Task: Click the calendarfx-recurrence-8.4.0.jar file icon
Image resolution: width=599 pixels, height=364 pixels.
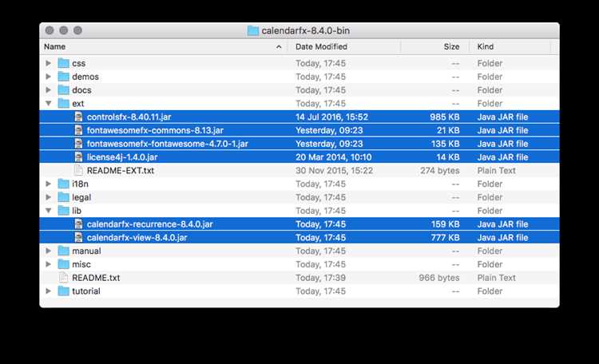Action: point(78,224)
